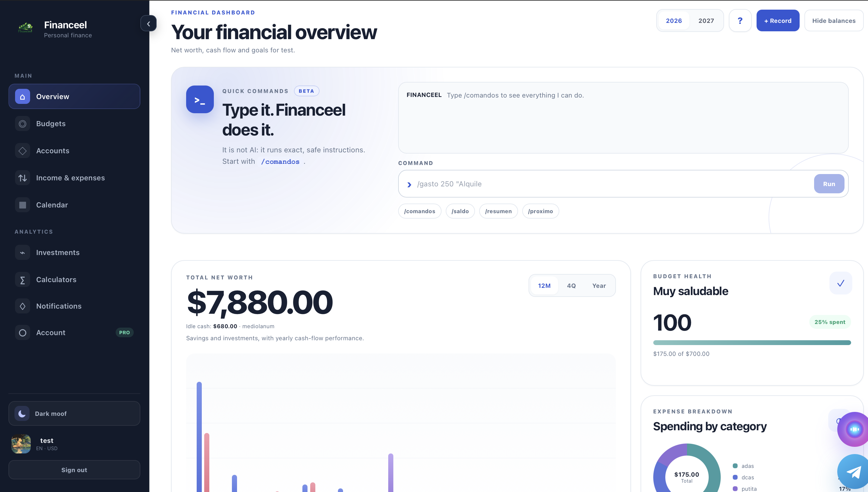Image resolution: width=868 pixels, height=492 pixels.
Task: Open Account settings page
Action: tap(74, 332)
